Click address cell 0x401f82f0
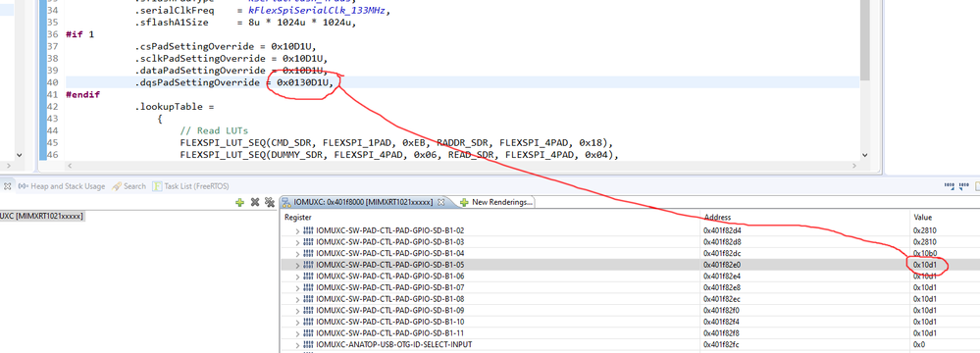980x353 pixels. (723, 311)
